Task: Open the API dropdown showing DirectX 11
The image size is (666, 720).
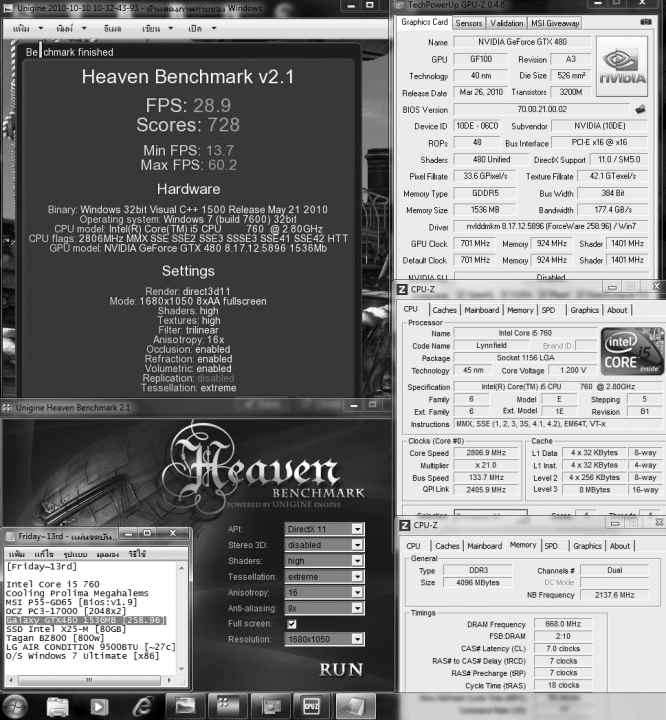Action: [x=325, y=529]
